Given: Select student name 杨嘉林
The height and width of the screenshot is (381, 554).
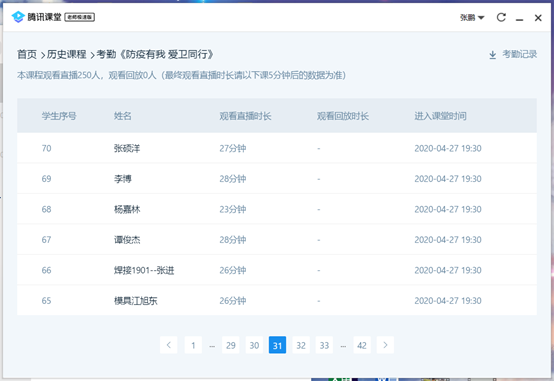Looking at the screenshot, I should click(127, 209).
